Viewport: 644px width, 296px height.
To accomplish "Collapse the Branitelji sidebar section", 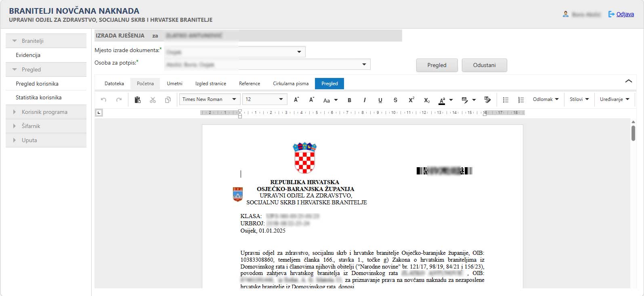I will 46,41.
